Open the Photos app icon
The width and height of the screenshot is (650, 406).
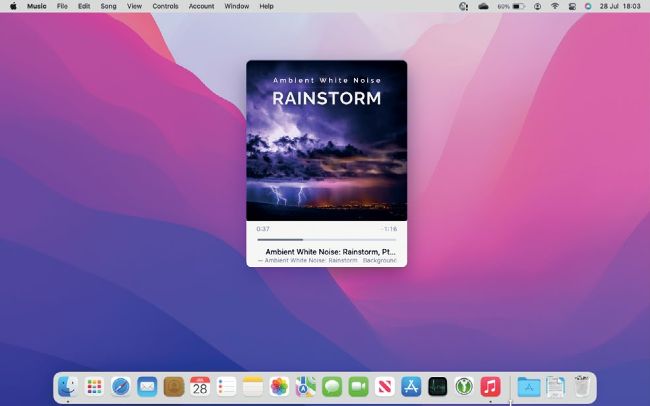point(279,387)
